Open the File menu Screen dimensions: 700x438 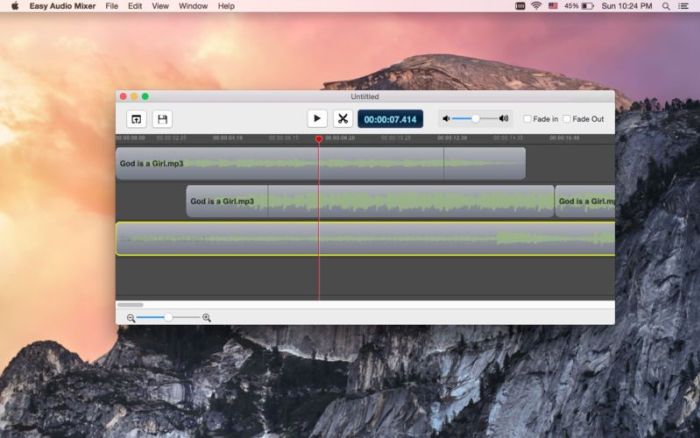[111, 6]
